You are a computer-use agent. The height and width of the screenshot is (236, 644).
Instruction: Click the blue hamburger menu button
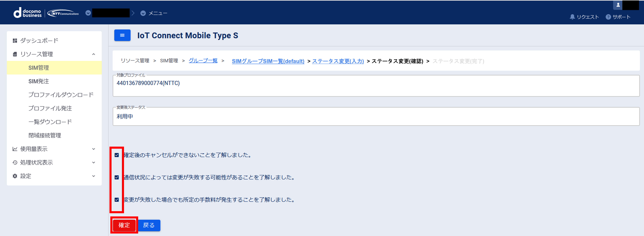[122, 35]
